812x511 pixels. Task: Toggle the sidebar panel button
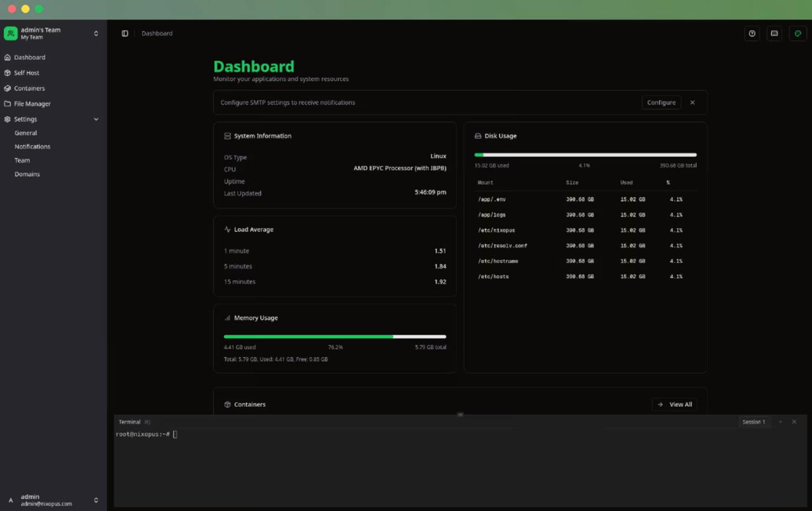(125, 34)
